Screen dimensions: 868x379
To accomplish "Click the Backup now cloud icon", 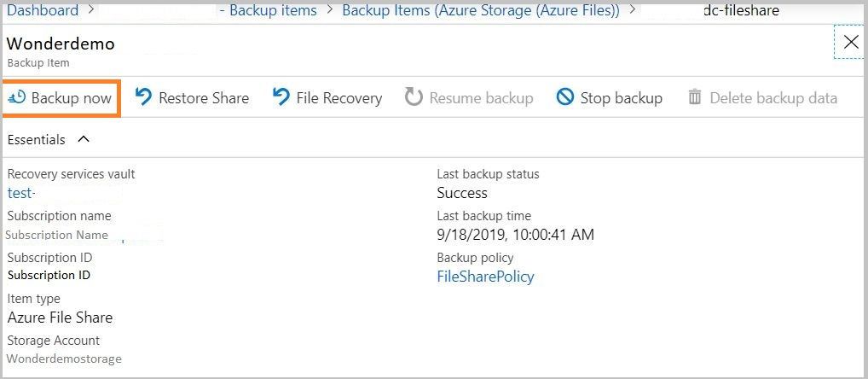I will [17, 98].
